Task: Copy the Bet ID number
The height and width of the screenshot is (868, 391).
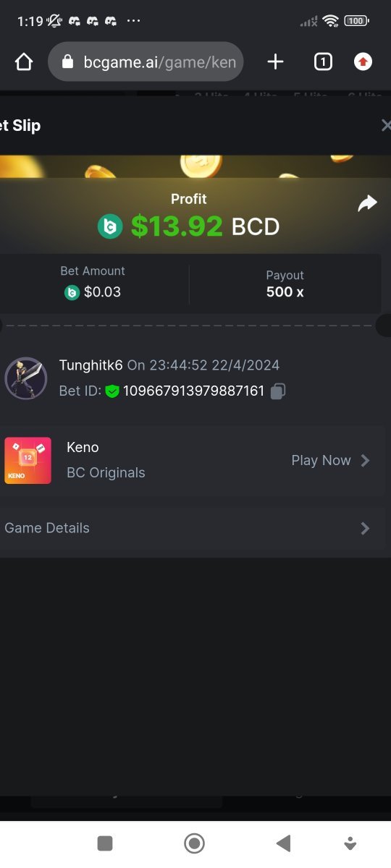Action: tap(278, 391)
